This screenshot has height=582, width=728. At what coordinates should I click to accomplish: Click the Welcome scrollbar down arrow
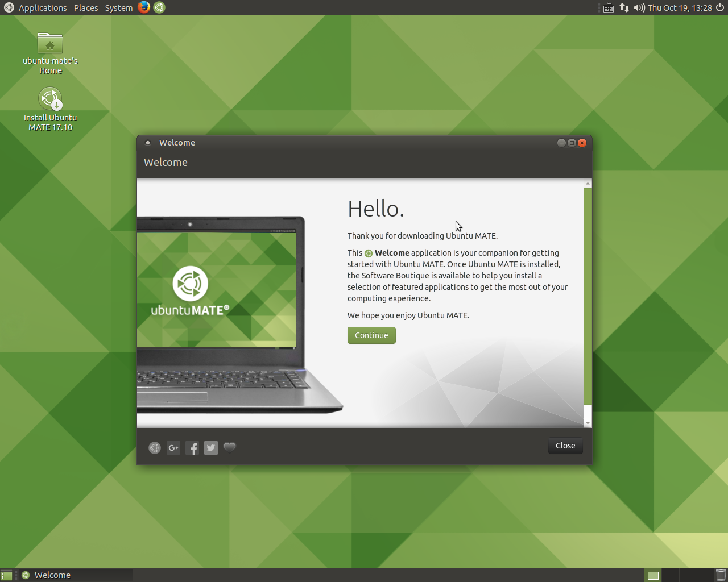pos(588,423)
